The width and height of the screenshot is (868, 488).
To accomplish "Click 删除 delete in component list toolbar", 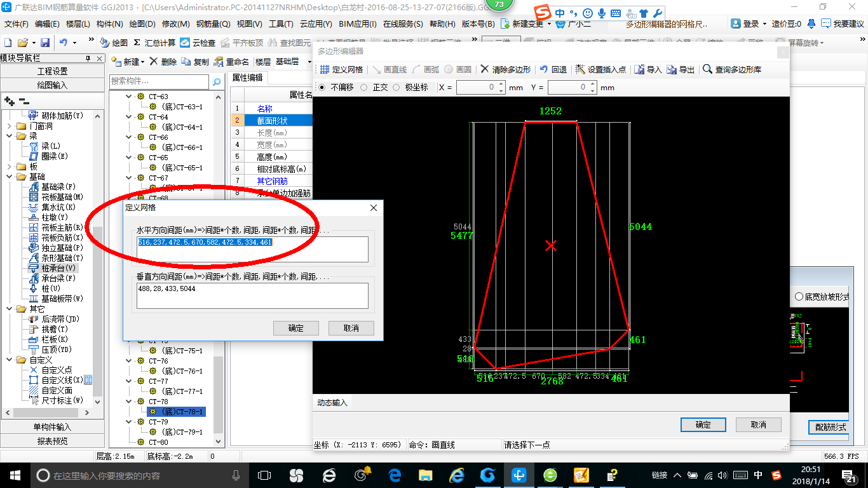I will click(163, 62).
